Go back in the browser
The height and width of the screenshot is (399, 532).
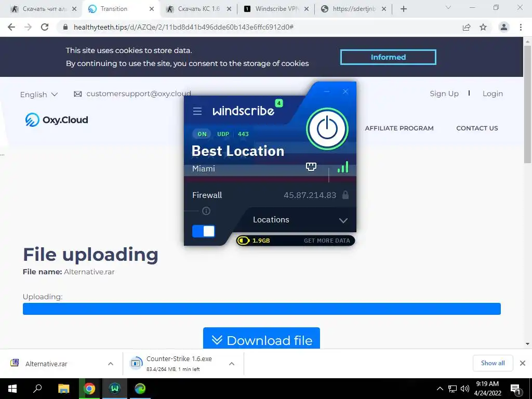pyautogui.click(x=11, y=27)
